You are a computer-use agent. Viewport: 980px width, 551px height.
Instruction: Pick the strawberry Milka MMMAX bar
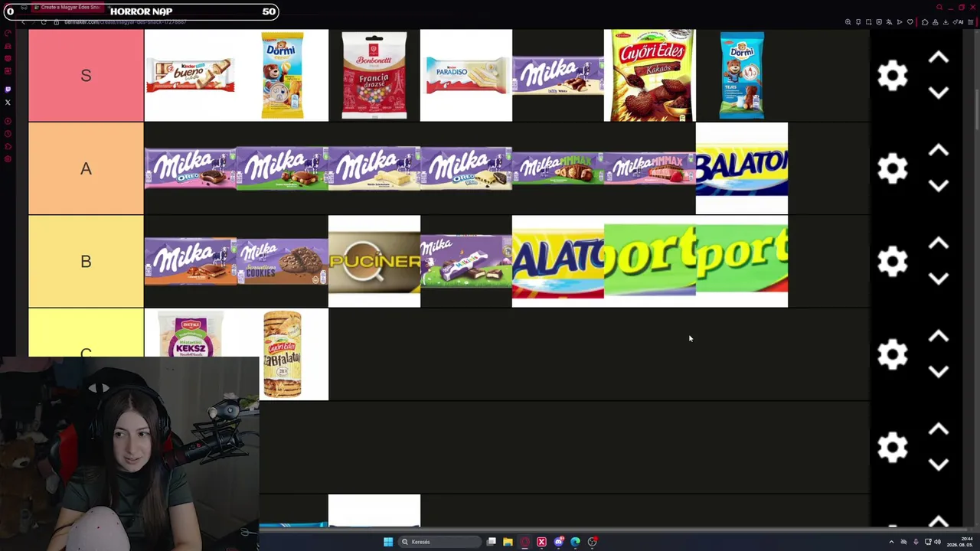click(650, 168)
